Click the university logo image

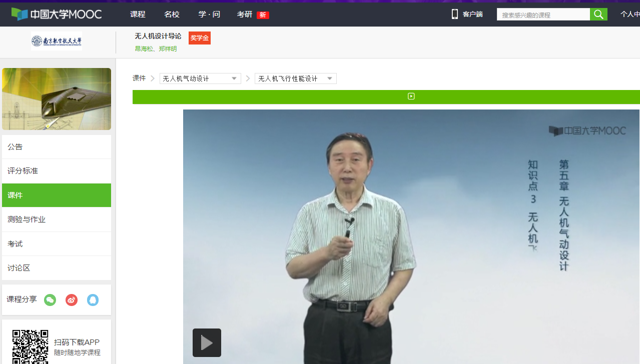pos(57,41)
